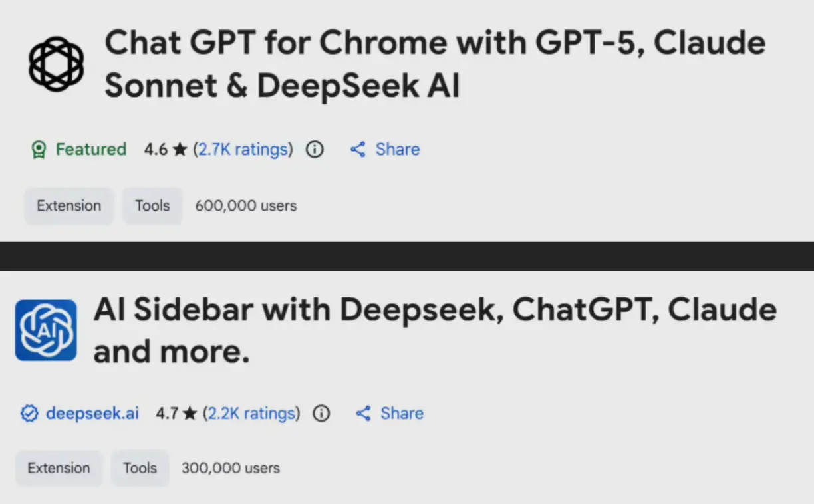Click the verified badge beside deepseek.ai
Image resolution: width=814 pixels, height=504 pixels.
tap(29, 414)
